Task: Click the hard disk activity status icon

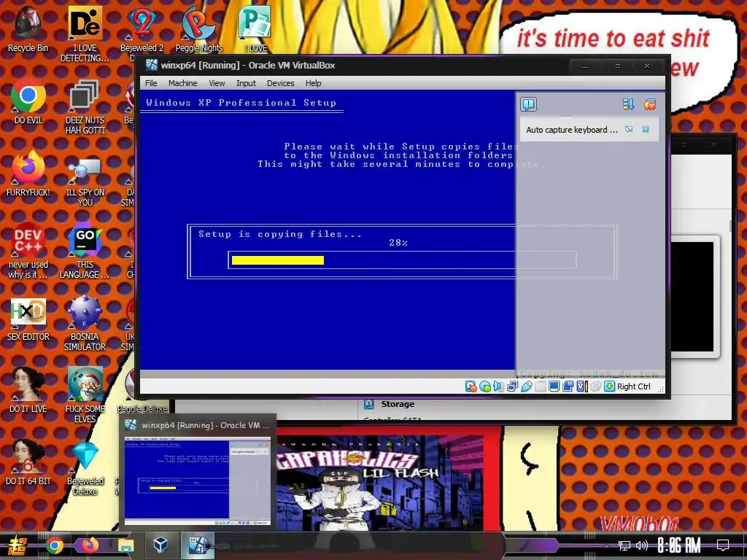Action: point(471,386)
